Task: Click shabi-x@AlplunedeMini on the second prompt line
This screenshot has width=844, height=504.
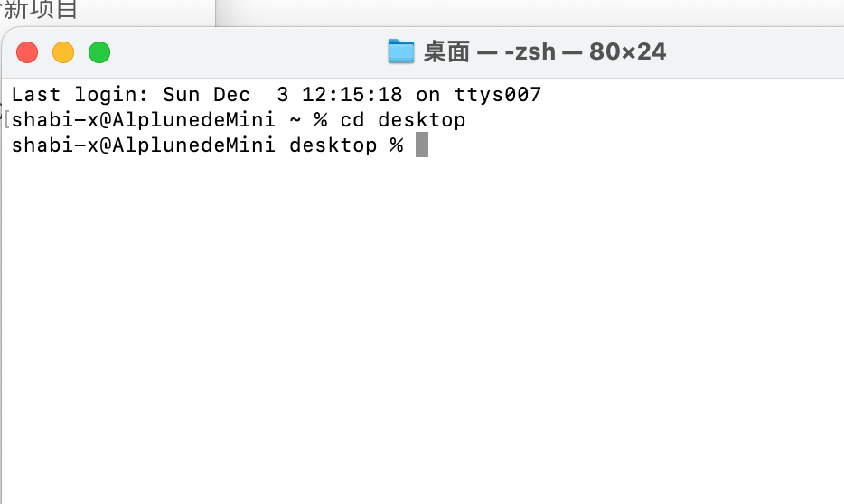Action: point(143,145)
